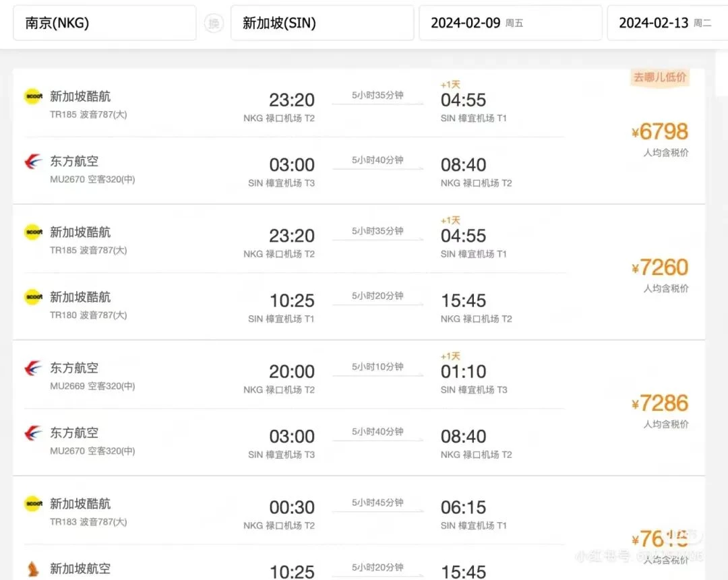This screenshot has width=728, height=580.
Task: Click the China Eastern logo beside MU2670 in the ¥6798 itinerary
Action: click(x=34, y=162)
